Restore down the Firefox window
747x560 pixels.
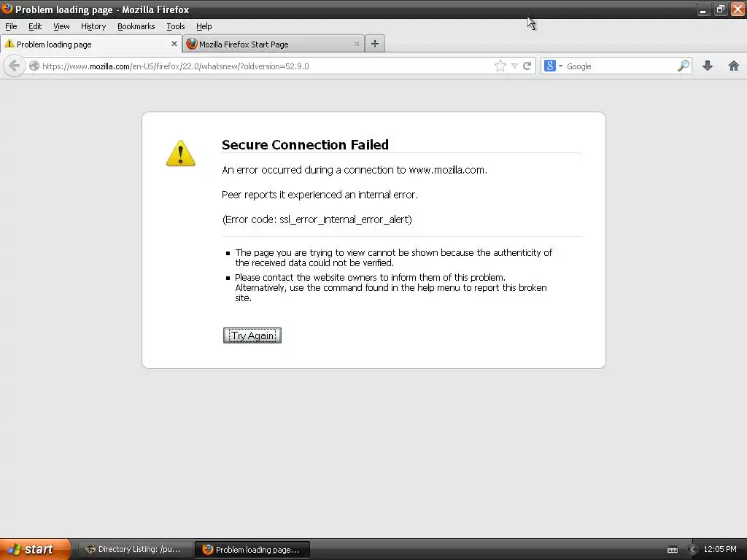pyautogui.click(x=720, y=9)
